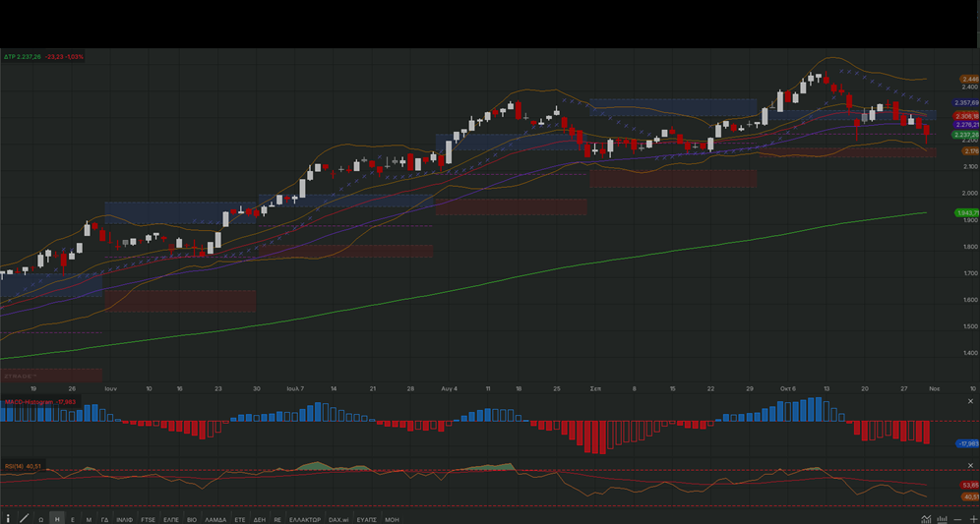Load the ΛΑΜΔΑ symbol

(216, 519)
